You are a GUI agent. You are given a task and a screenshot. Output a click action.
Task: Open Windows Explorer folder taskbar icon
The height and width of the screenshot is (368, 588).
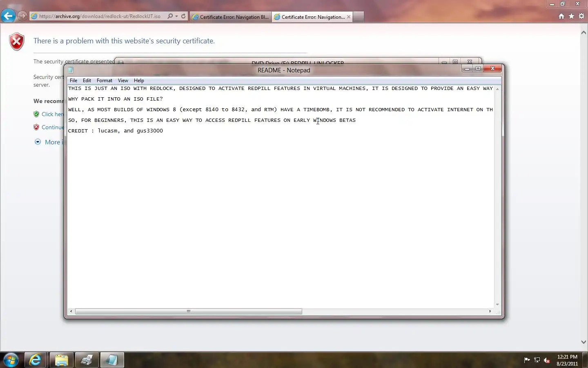click(x=61, y=360)
